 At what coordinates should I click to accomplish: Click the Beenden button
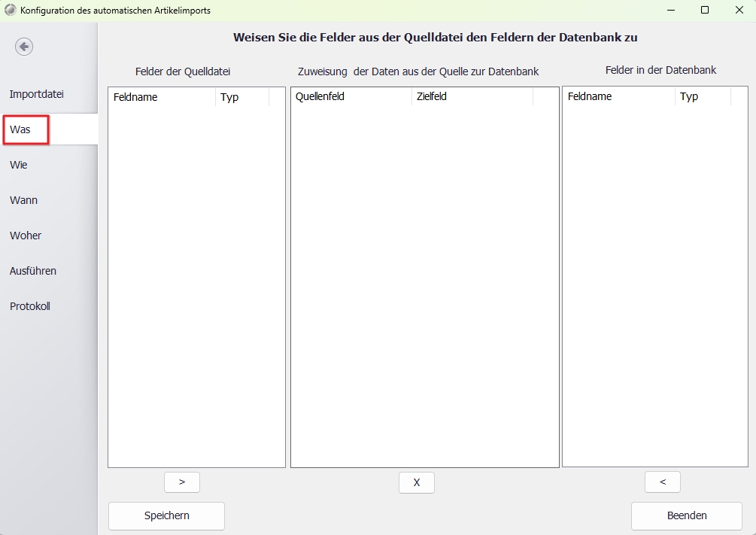tap(687, 515)
